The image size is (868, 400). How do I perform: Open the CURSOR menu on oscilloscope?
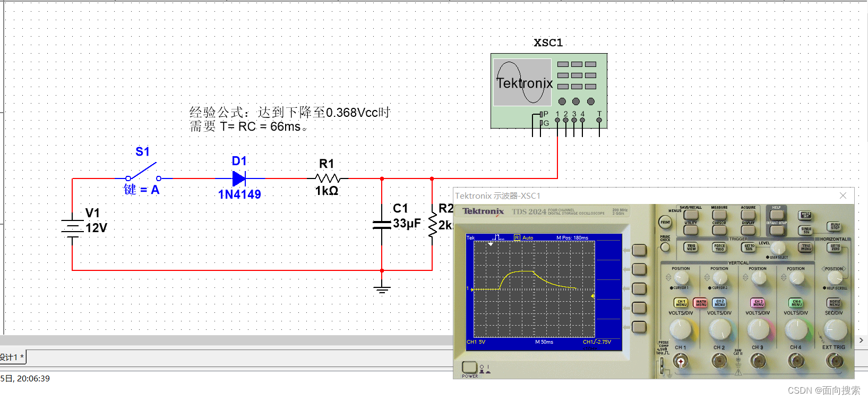(719, 229)
